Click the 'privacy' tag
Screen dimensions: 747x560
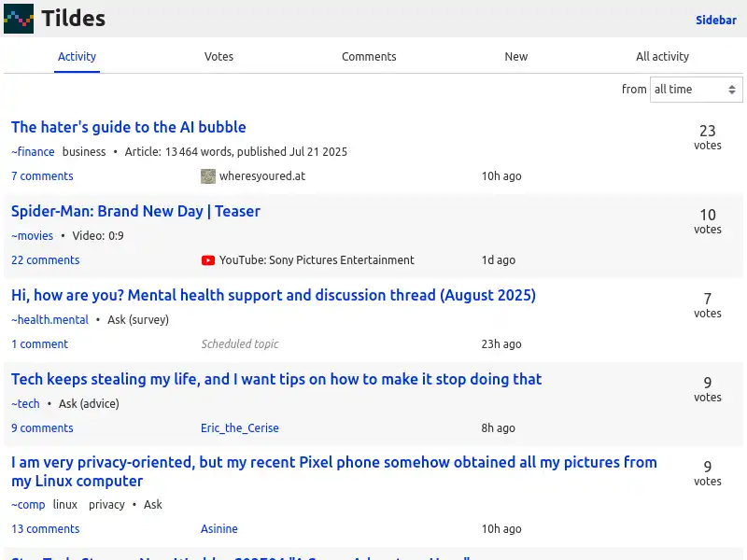(106, 505)
